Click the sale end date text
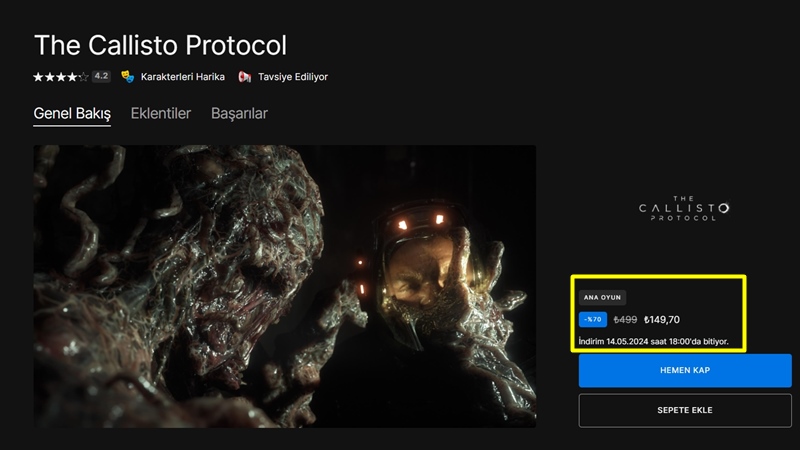800x450 pixels. tap(654, 341)
